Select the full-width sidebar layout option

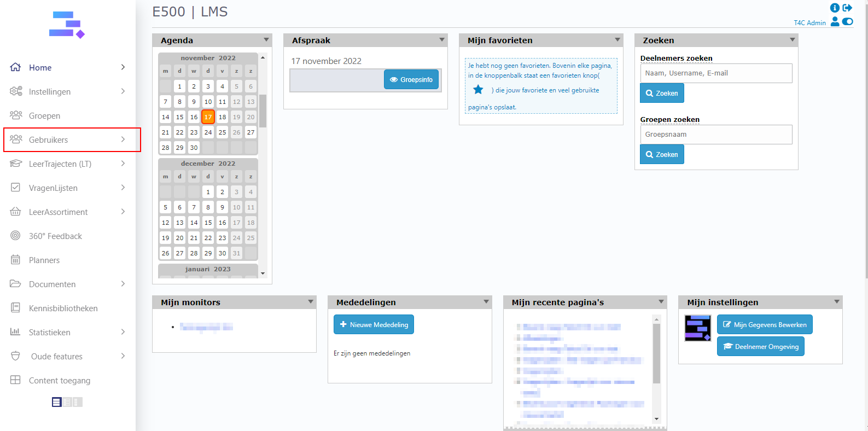click(x=57, y=402)
